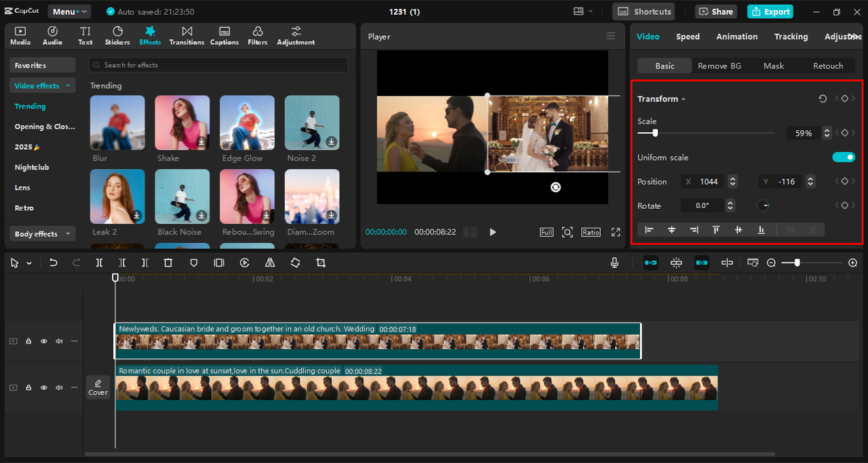Click the timeline zoom slider handle

(797, 262)
